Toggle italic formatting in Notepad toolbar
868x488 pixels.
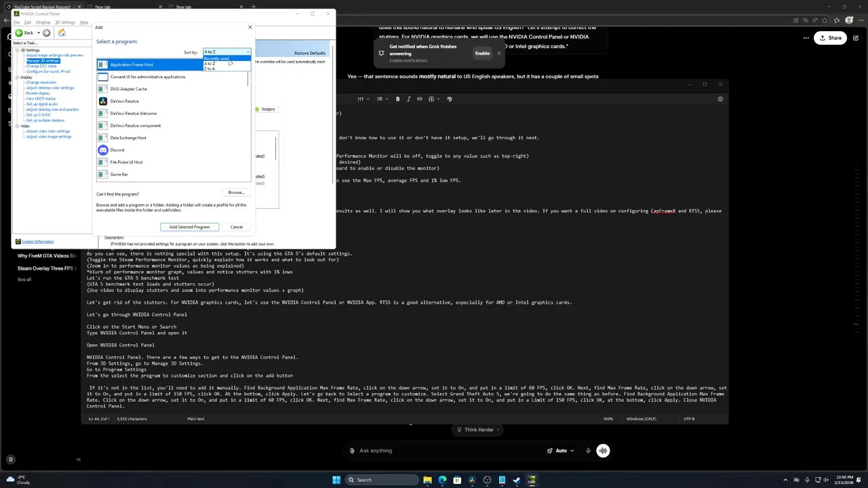click(x=409, y=99)
